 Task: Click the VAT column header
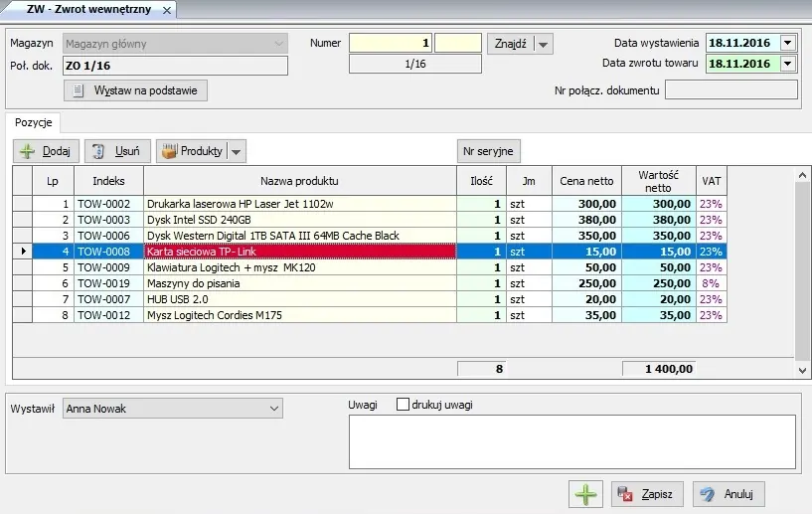[712, 181]
